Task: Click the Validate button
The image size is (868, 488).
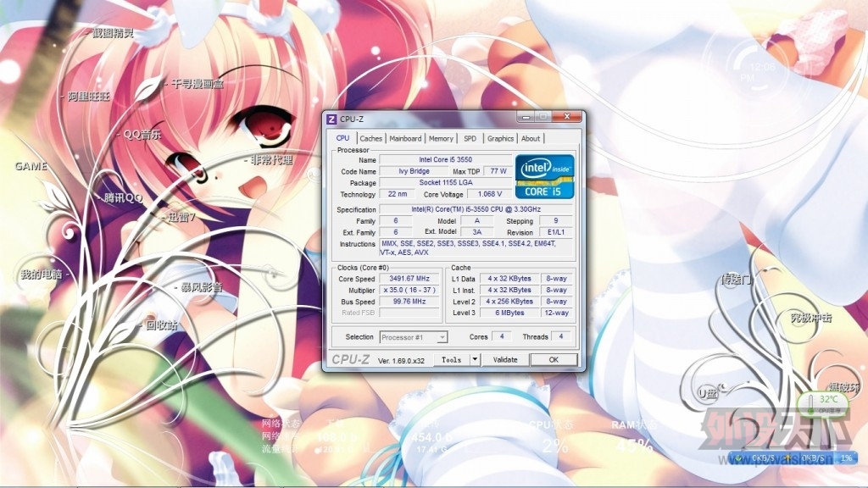Action: [x=505, y=359]
